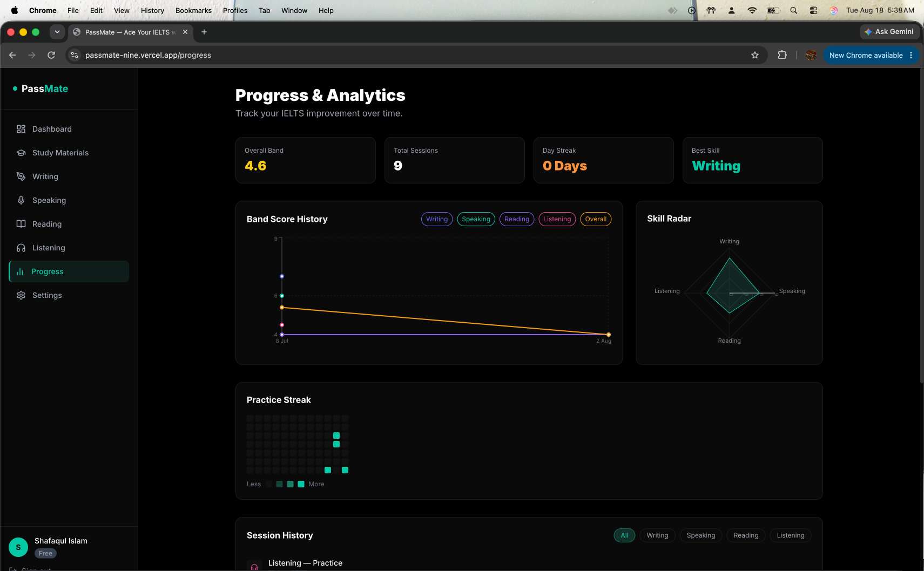Click the PassMate logo
The image size is (924, 571).
point(41,89)
